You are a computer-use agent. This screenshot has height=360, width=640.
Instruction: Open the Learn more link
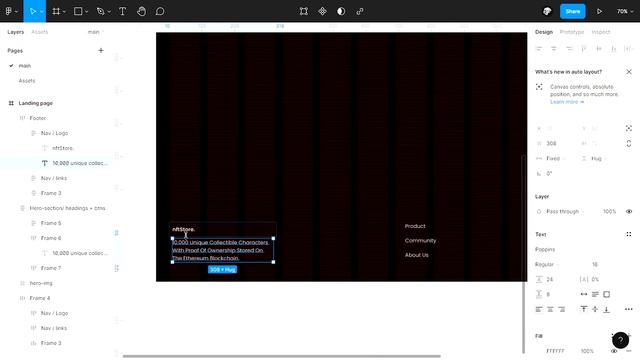point(567,102)
